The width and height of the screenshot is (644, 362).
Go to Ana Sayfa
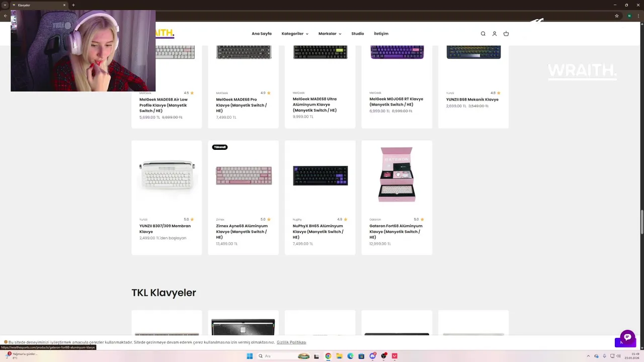262,34
